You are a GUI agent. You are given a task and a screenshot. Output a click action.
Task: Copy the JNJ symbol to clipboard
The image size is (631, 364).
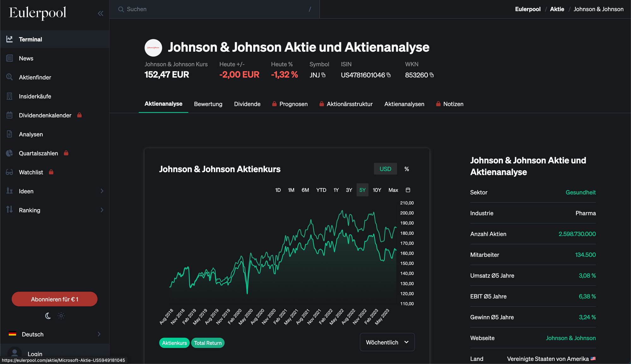pos(323,75)
